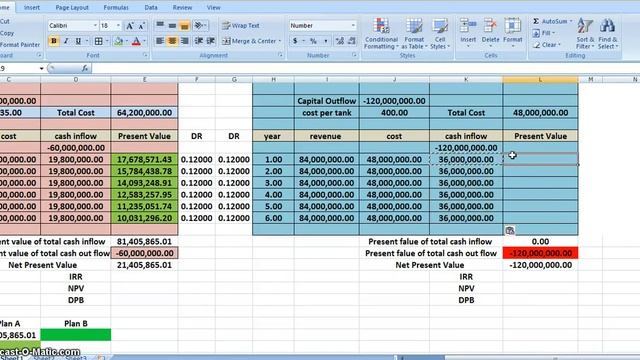640x360 pixels.
Task: Open Find & Select binoculars
Action: click(x=608, y=34)
